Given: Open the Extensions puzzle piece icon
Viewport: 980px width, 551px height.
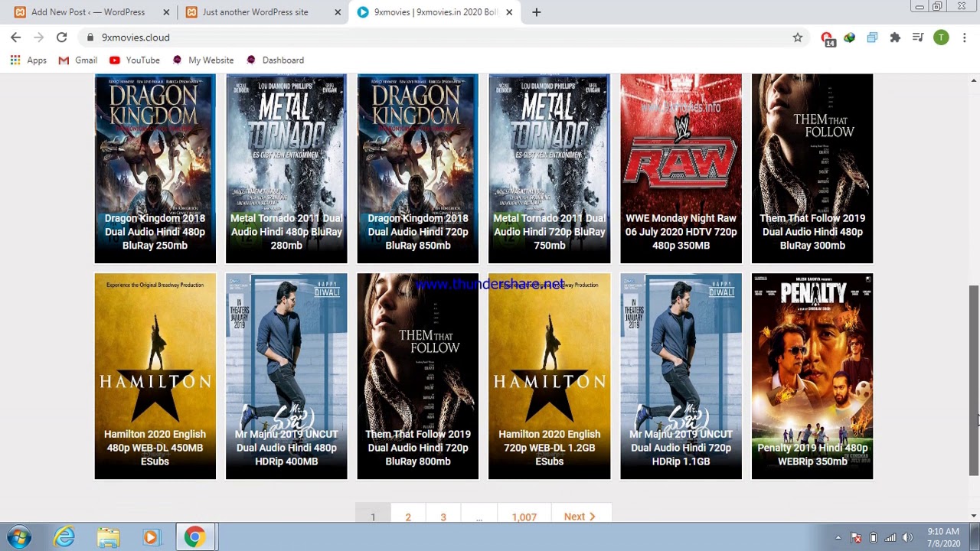Looking at the screenshot, I should [x=895, y=37].
